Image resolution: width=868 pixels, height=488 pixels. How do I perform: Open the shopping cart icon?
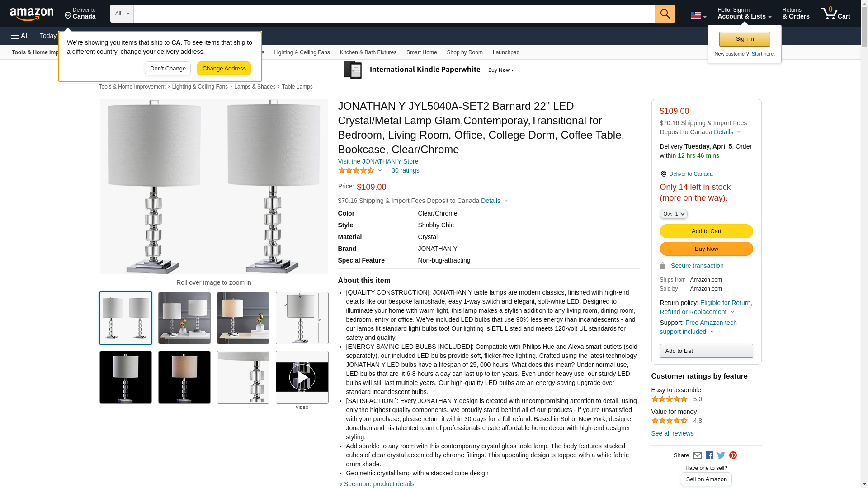pyautogui.click(x=835, y=14)
